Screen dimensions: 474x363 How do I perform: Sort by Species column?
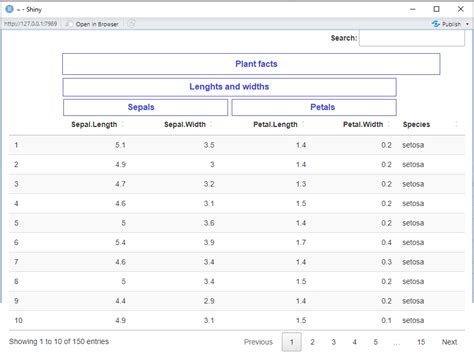click(x=416, y=125)
